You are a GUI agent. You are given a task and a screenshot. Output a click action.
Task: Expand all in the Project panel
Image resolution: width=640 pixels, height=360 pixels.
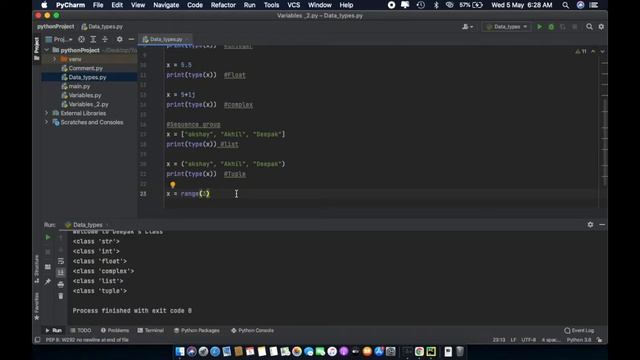point(93,39)
